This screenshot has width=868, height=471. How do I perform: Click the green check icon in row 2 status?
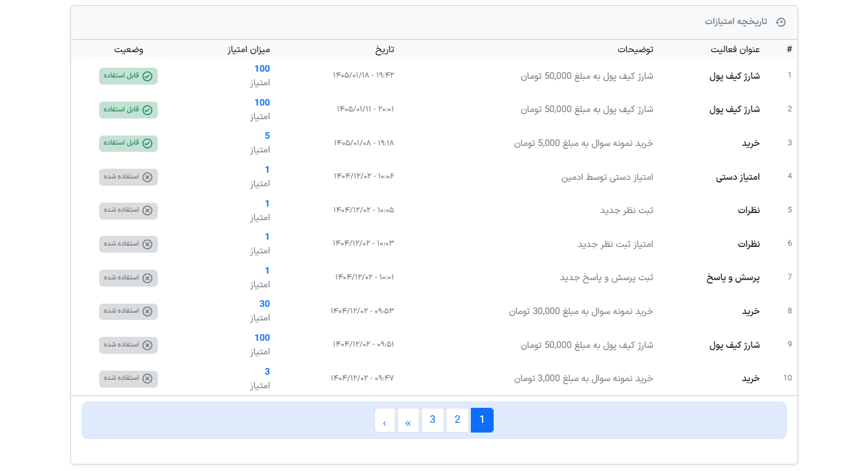(147, 110)
